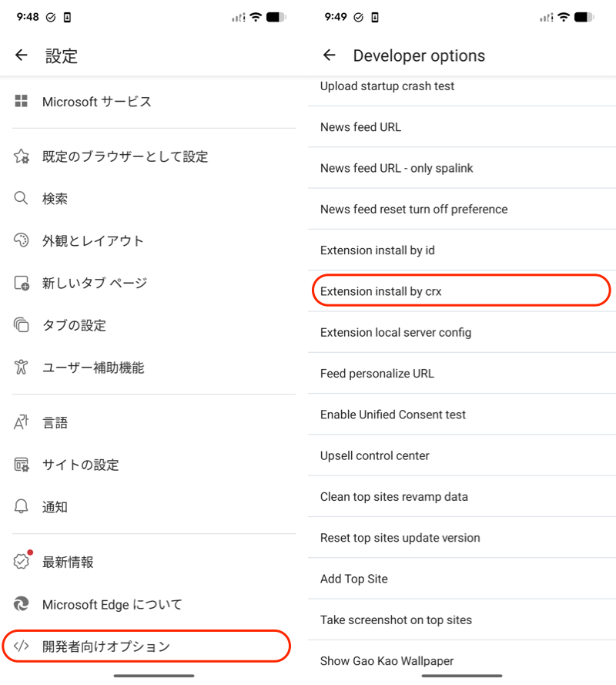Tap the Microsoft Edge logo icon
Screen dimensions: 616x685
[x=21, y=605]
